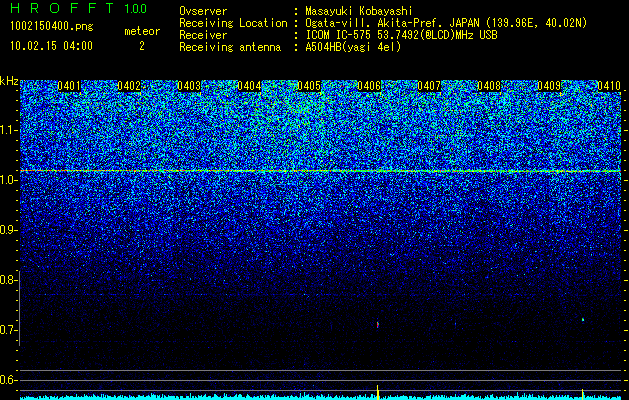
Task: Click the yellow intensity spike below 0406
Action: [x=377, y=392]
